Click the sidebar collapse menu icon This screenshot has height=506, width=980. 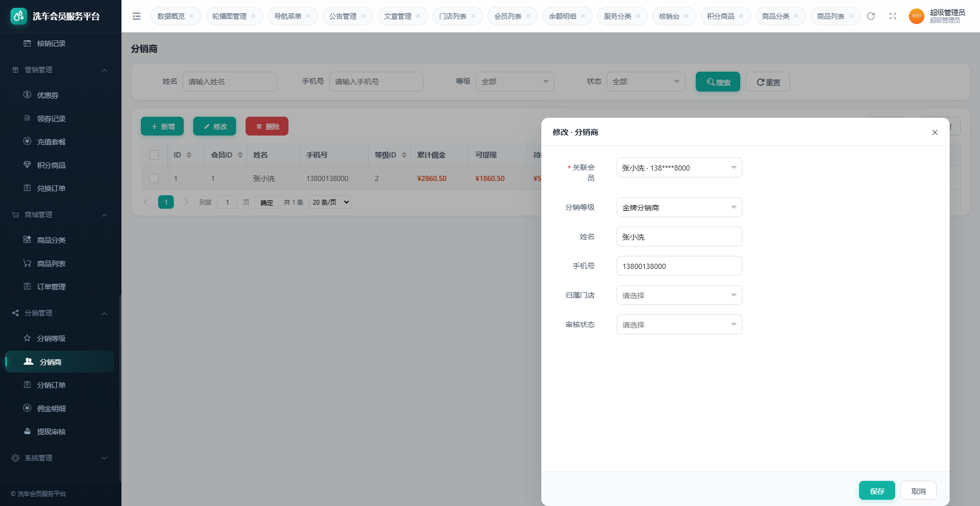tap(137, 16)
